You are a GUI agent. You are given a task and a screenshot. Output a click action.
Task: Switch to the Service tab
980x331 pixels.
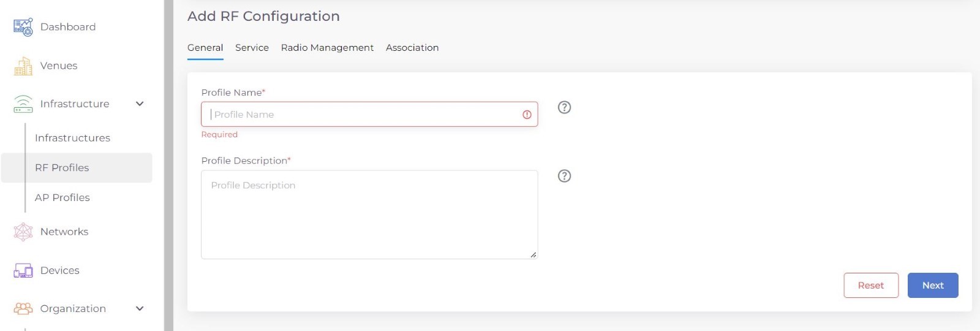(252, 48)
